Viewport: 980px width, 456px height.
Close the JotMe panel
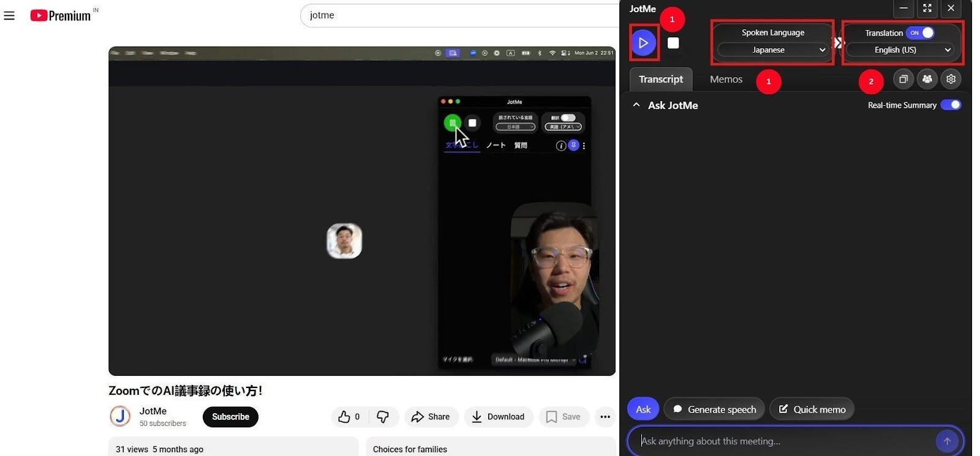coord(951,8)
